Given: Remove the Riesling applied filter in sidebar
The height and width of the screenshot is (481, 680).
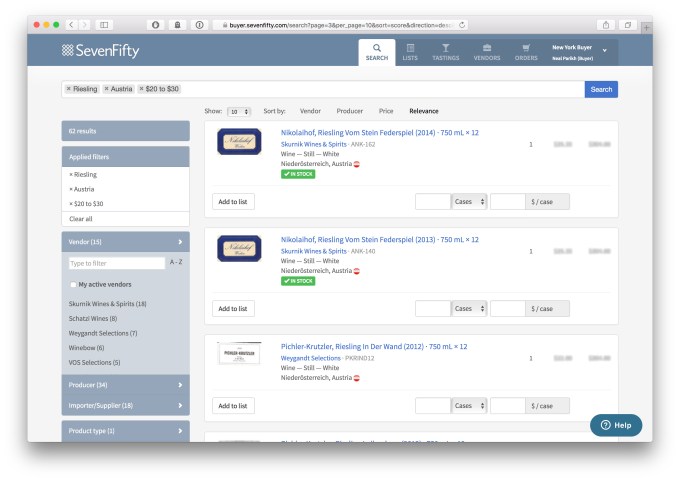Looking at the screenshot, I should point(83,174).
